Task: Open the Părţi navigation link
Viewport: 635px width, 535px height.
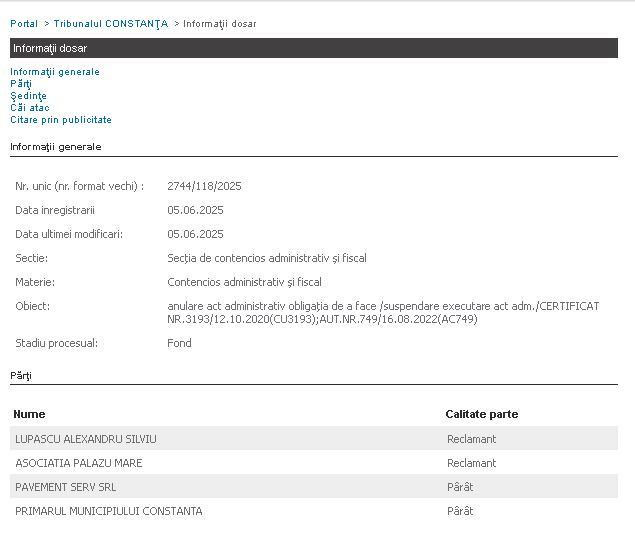Action: (x=21, y=84)
